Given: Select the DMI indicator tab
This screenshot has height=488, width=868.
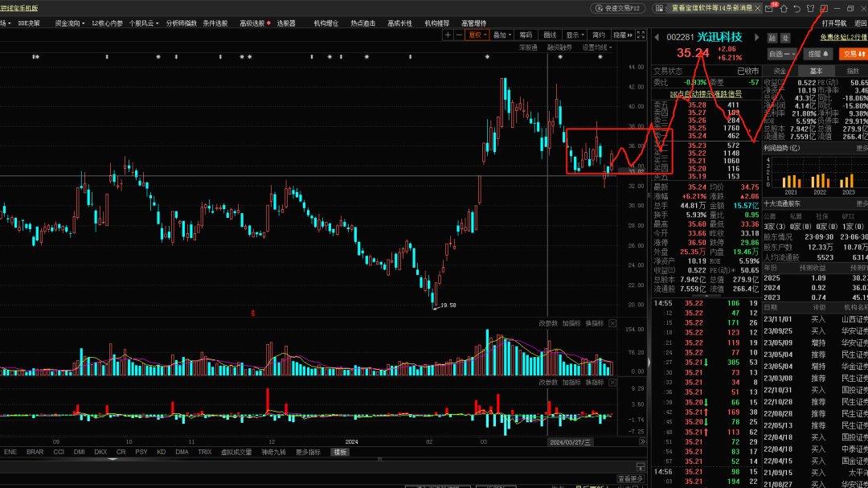Looking at the screenshot, I should (79, 452).
